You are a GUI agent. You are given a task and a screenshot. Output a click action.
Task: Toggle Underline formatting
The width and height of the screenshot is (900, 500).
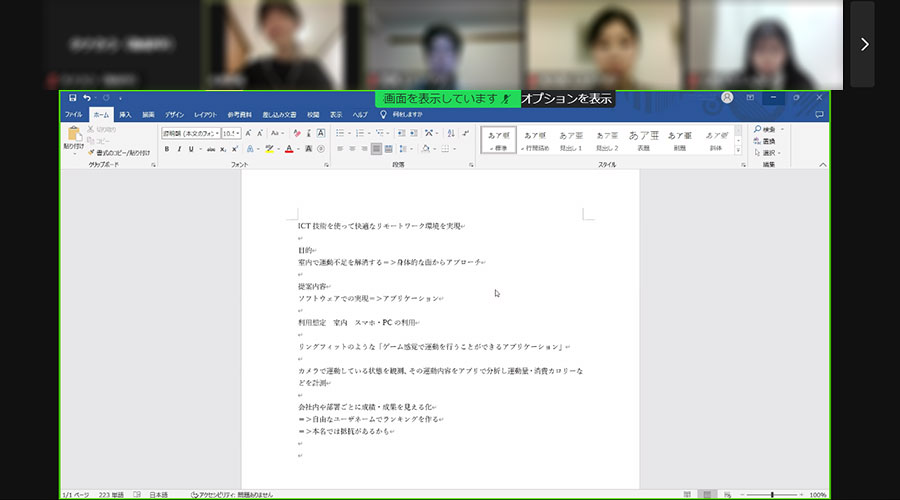click(193, 149)
